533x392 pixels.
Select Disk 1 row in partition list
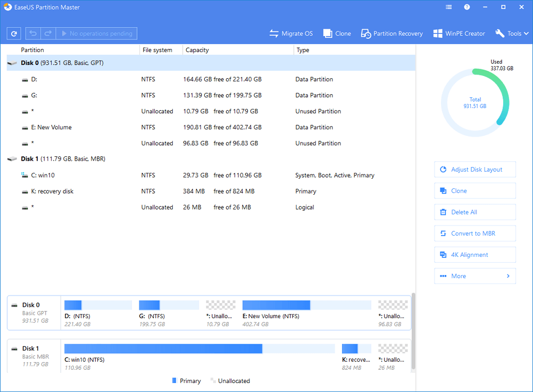pos(211,159)
